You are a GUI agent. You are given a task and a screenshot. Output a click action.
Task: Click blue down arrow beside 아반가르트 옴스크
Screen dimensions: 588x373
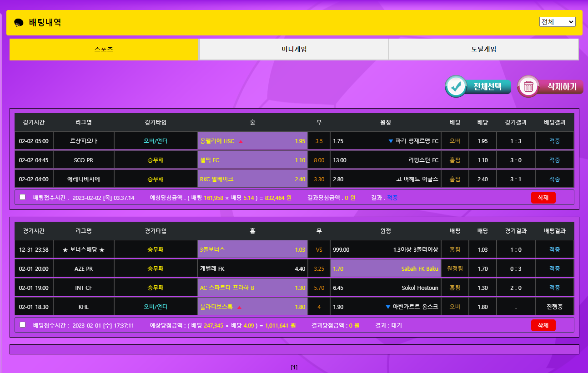click(x=387, y=307)
